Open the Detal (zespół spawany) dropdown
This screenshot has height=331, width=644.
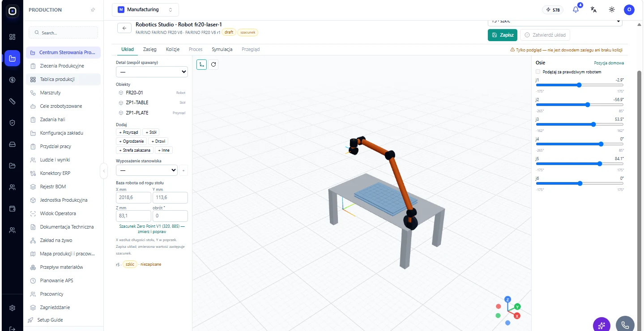152,72
